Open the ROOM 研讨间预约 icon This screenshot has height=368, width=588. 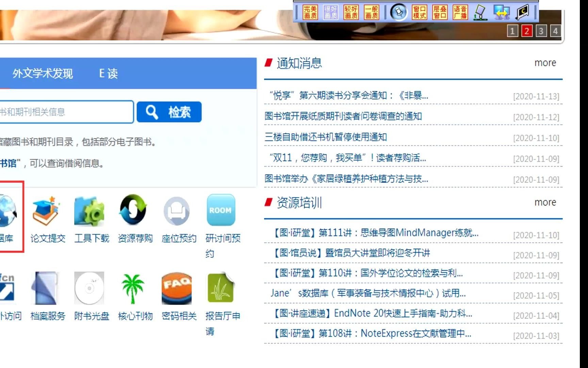point(220,211)
